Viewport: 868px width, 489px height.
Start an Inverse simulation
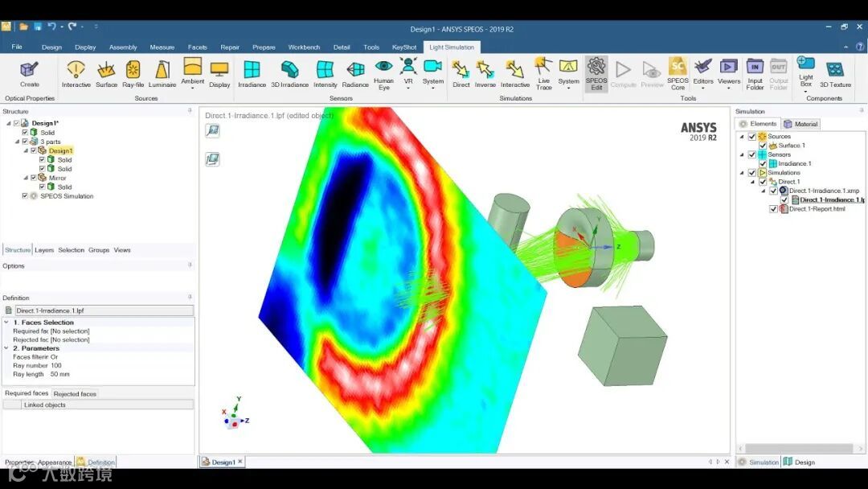pyautogui.click(x=485, y=74)
